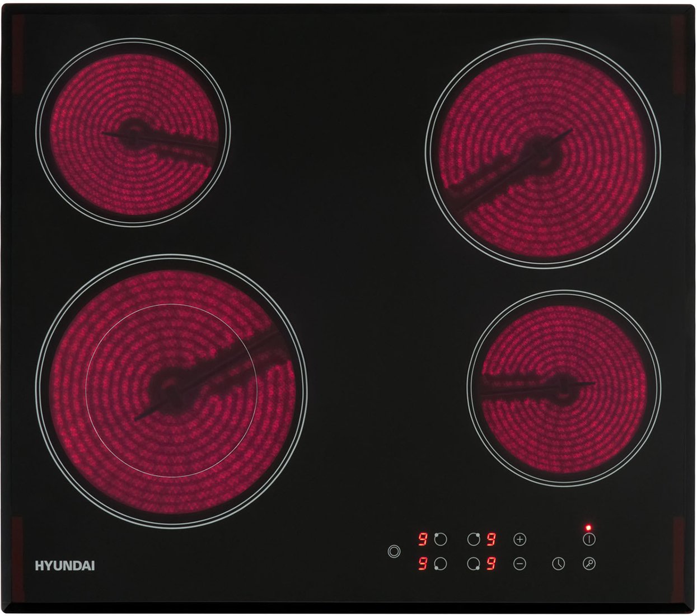Image resolution: width=697 pixels, height=616 pixels.
Task: Click the small top-left heating zone
Action: [x=133, y=133]
